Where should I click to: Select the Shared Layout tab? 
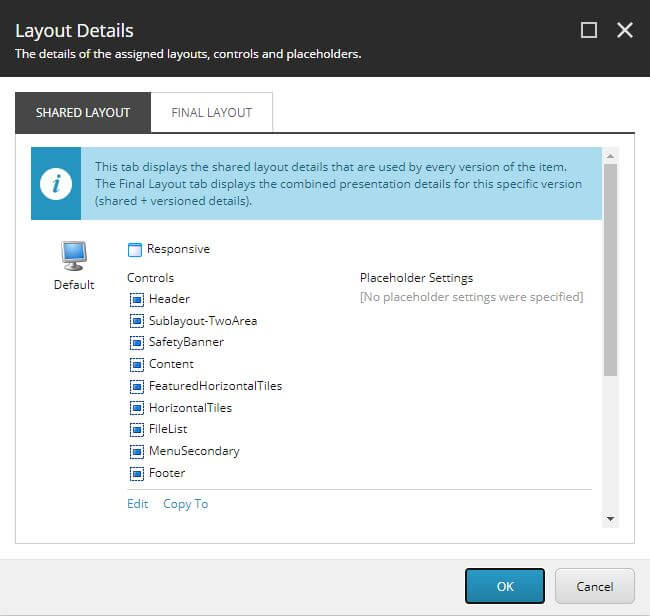[x=83, y=112]
